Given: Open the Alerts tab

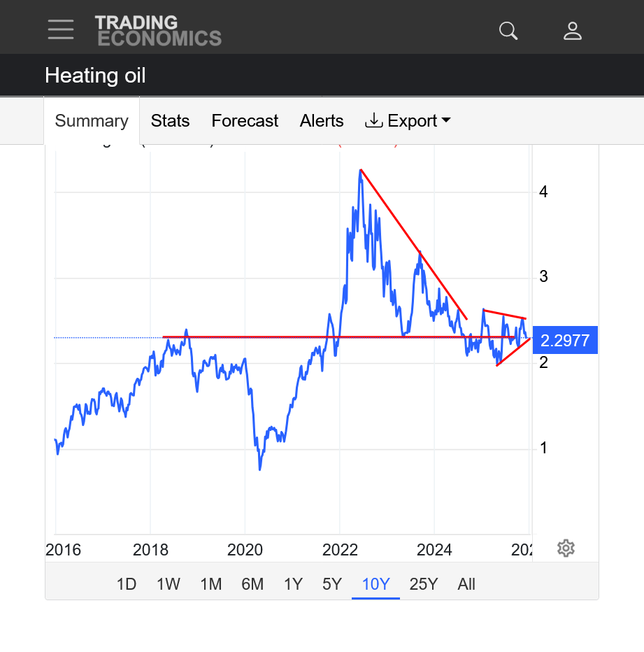Looking at the screenshot, I should (322, 121).
